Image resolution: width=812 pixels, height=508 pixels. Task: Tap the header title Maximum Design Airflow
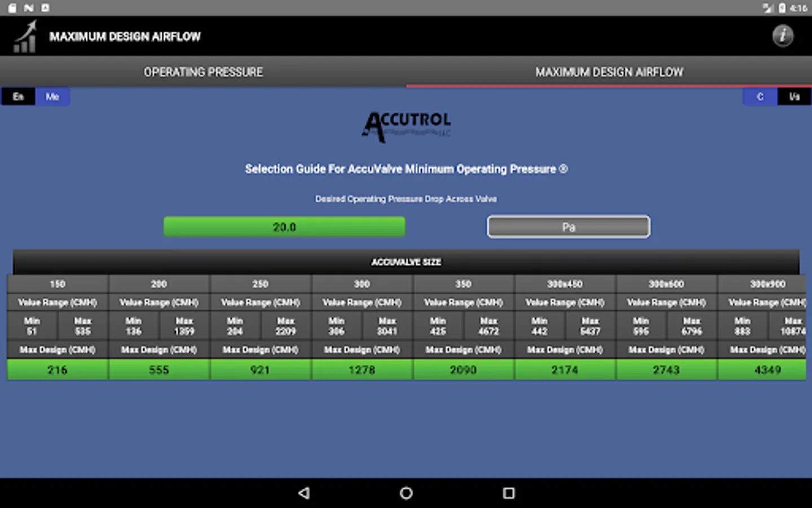click(125, 37)
